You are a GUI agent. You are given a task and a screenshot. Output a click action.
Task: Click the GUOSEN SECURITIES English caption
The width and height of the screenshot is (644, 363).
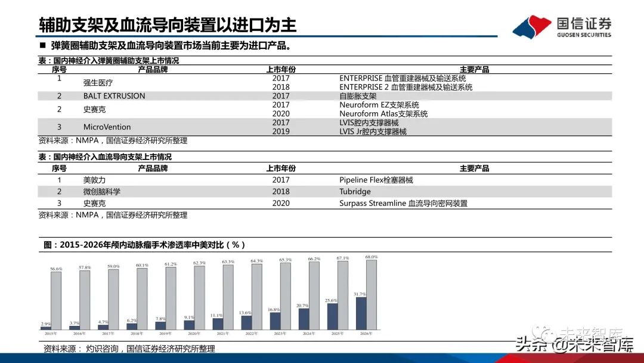pyautogui.click(x=584, y=35)
